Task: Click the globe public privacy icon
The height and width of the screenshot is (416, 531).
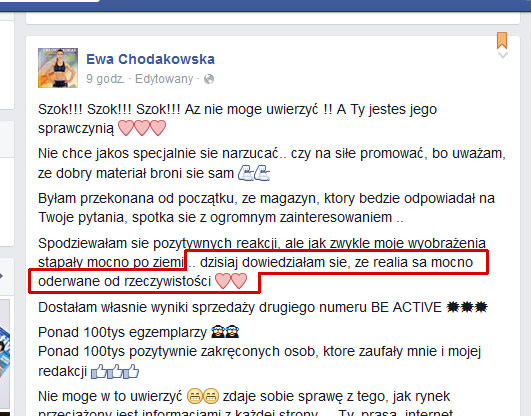Action: (x=209, y=79)
